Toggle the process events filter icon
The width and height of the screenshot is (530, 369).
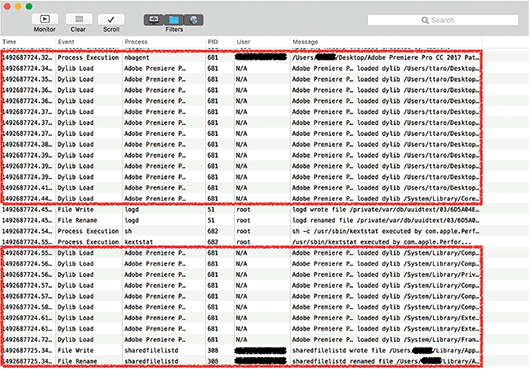click(x=154, y=20)
